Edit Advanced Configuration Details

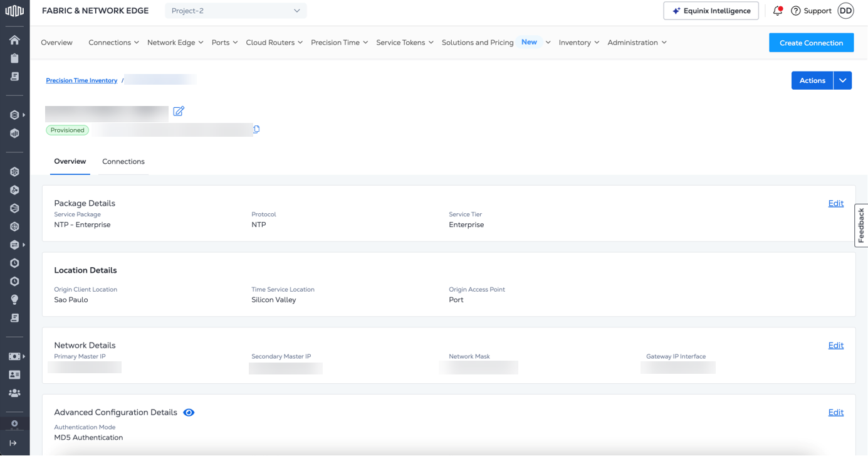(835, 413)
